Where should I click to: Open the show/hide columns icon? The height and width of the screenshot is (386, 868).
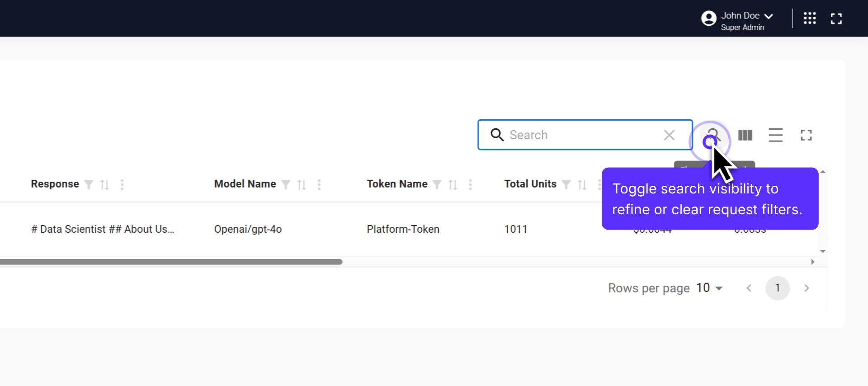click(x=745, y=135)
